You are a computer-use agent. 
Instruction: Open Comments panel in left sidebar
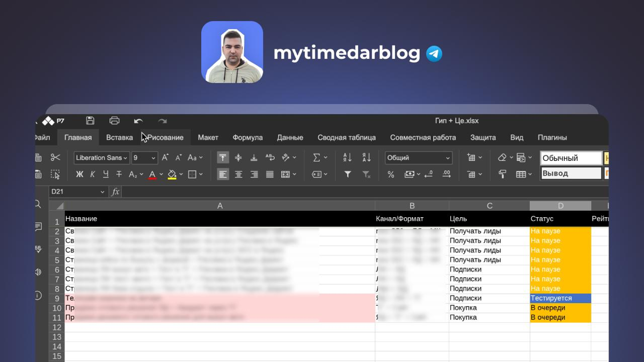[x=38, y=227]
